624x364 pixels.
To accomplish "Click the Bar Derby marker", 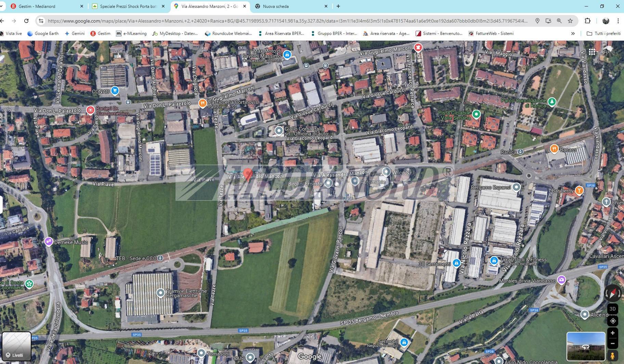I will pyautogui.click(x=579, y=190).
